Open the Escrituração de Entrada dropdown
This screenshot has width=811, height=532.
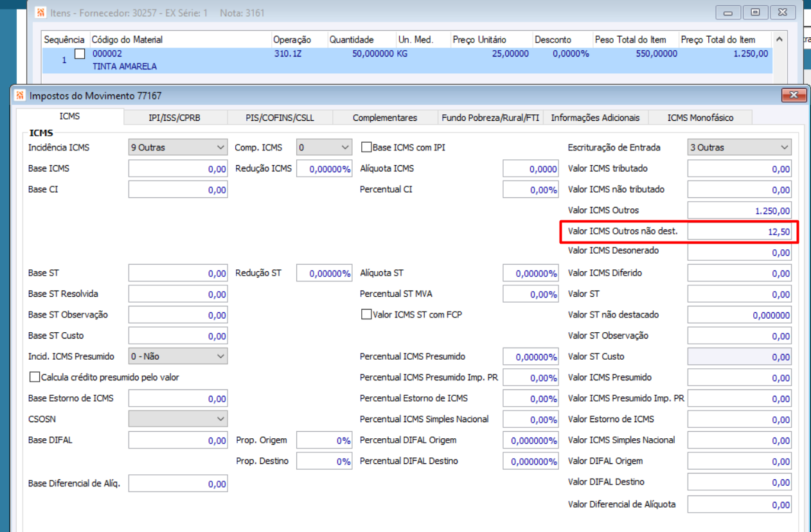point(739,147)
